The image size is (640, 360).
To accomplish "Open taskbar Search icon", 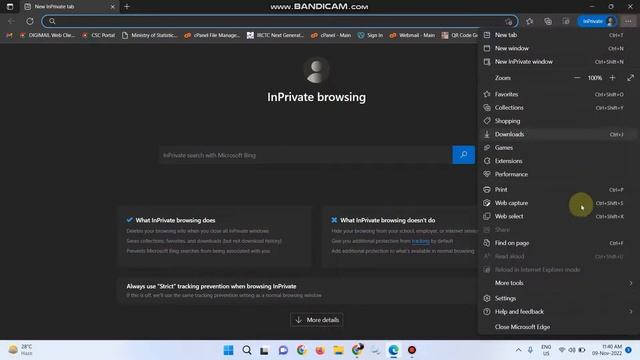I will [247, 350].
